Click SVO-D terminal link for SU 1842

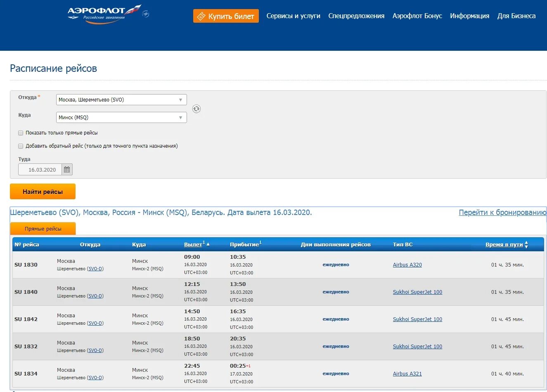coord(95,323)
